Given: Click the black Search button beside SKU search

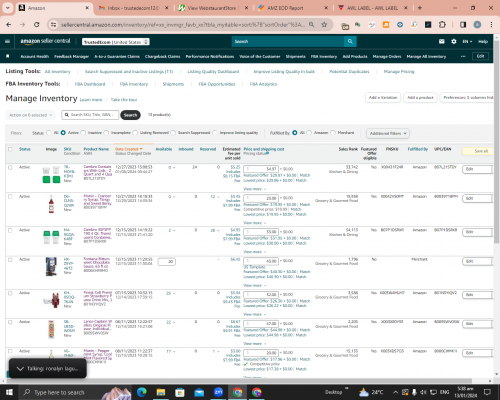Looking at the screenshot, I should pos(130,115).
